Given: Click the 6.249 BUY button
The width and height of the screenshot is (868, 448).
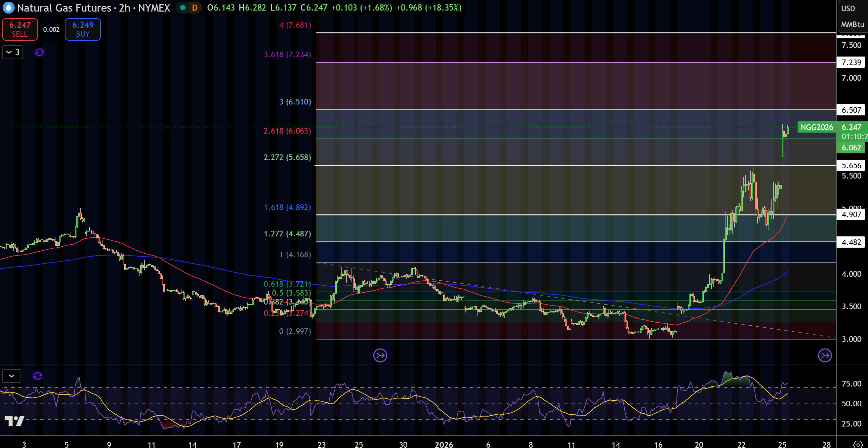Looking at the screenshot, I should pyautogui.click(x=82, y=29).
